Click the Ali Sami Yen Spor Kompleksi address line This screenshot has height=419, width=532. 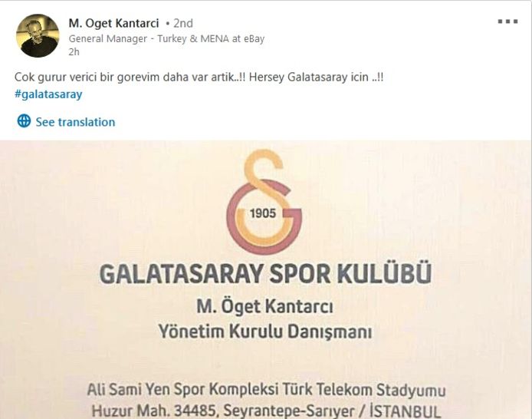pos(266,390)
